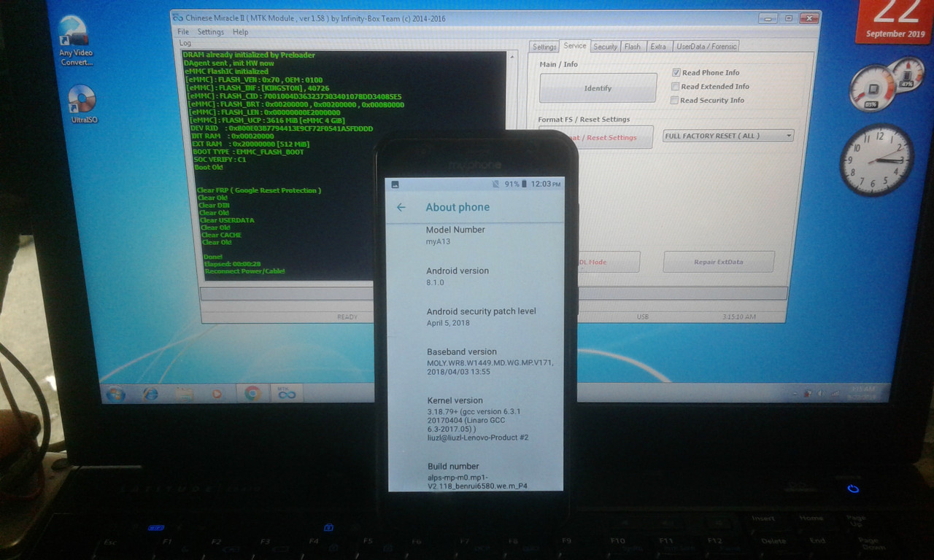Click the DL Mode button
Screen dimensions: 934x560
(608, 262)
